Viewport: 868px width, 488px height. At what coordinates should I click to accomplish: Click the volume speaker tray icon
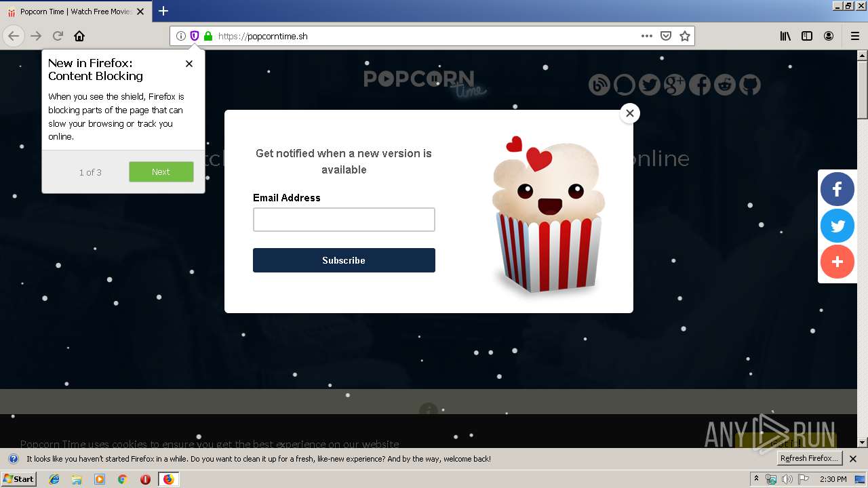click(787, 479)
